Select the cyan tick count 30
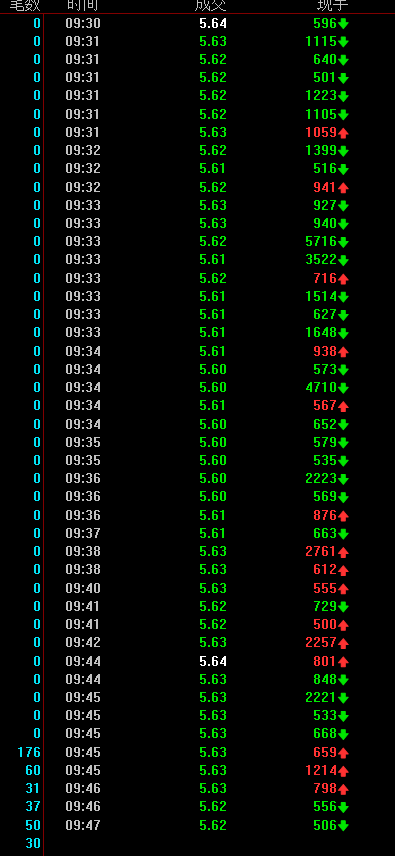This screenshot has width=395, height=856. (33, 843)
